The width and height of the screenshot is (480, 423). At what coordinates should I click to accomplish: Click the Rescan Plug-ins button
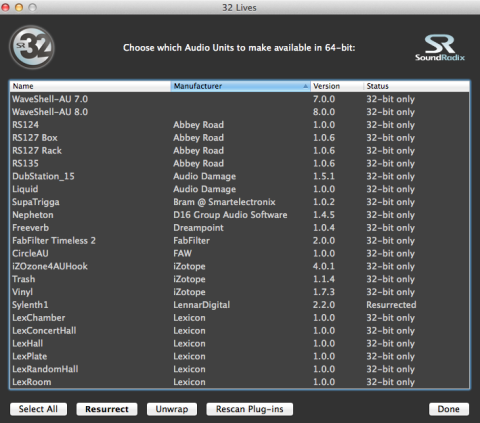point(250,409)
